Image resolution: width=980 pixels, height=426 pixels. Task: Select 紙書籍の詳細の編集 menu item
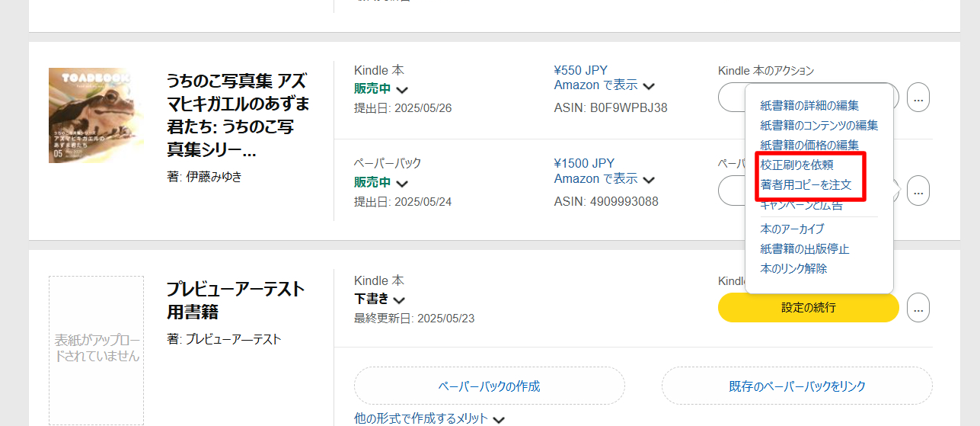(x=809, y=105)
